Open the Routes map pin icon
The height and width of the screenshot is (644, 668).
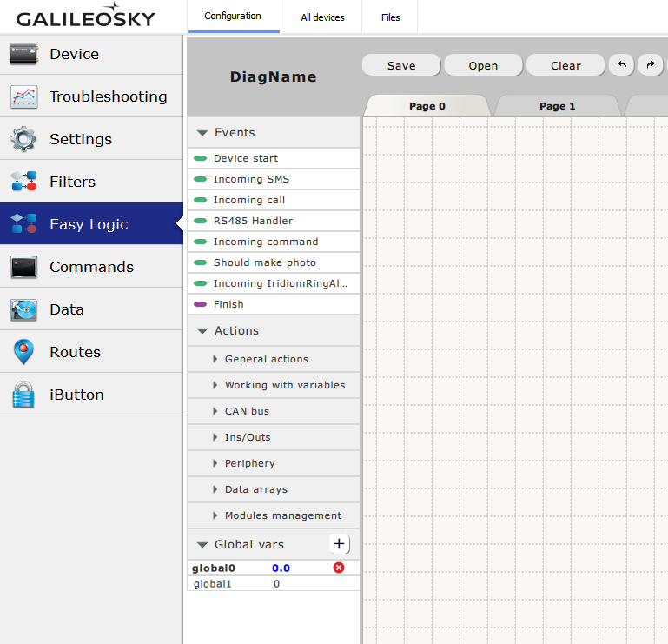point(24,352)
